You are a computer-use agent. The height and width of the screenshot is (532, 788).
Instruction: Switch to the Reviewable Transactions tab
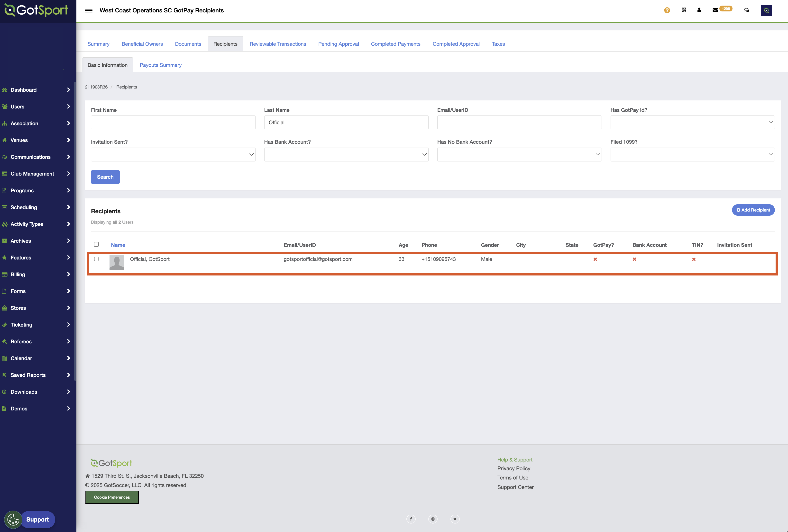click(278, 44)
